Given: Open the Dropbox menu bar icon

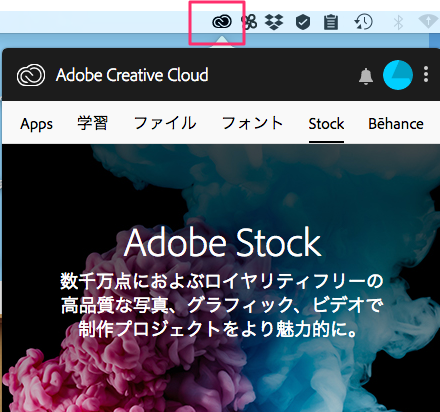Looking at the screenshot, I should (x=274, y=22).
